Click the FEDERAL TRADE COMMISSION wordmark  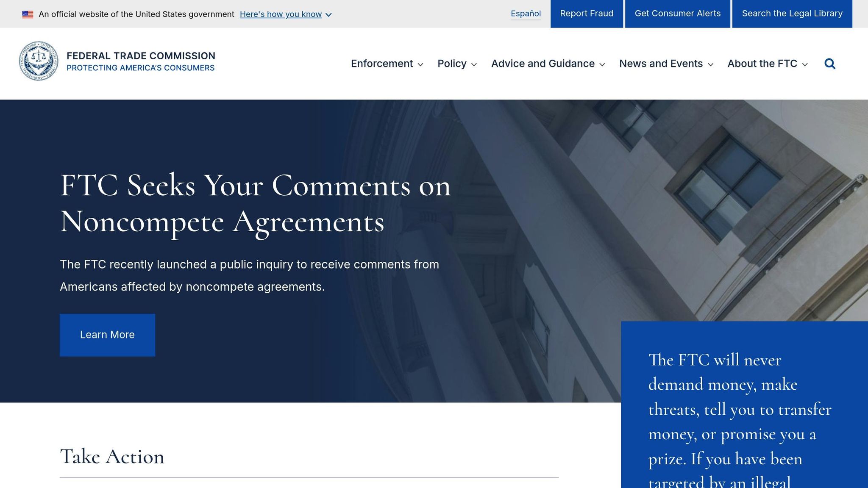click(x=141, y=55)
